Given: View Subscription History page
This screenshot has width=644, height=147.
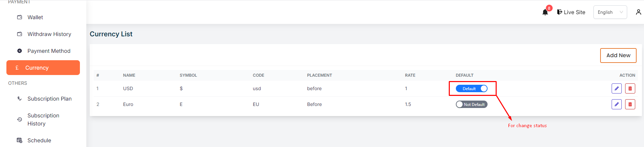Looking at the screenshot, I should [43, 119].
